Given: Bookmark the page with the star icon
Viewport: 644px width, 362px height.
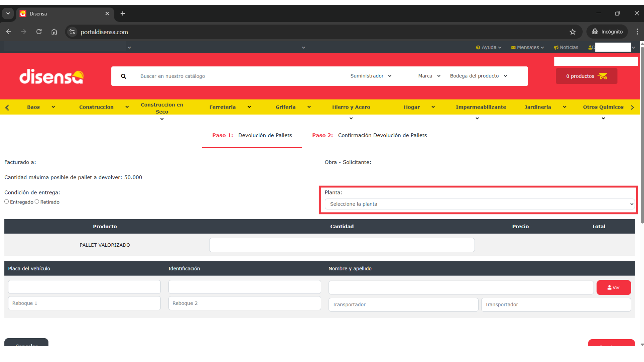Looking at the screenshot, I should 572,32.
